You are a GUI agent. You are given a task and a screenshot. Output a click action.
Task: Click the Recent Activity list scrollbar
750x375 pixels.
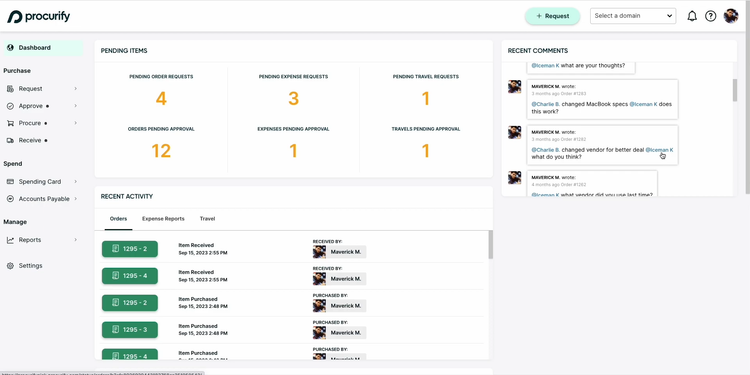point(490,245)
